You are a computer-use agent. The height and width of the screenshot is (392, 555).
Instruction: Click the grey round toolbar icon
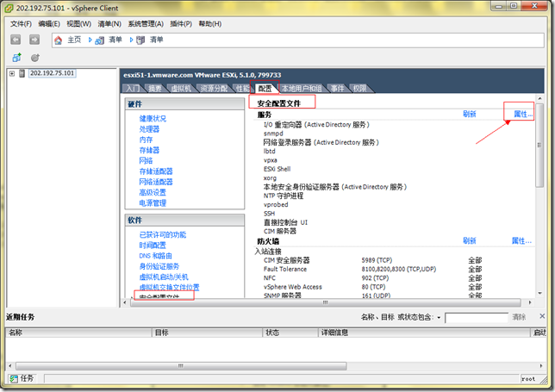pyautogui.click(x=34, y=58)
